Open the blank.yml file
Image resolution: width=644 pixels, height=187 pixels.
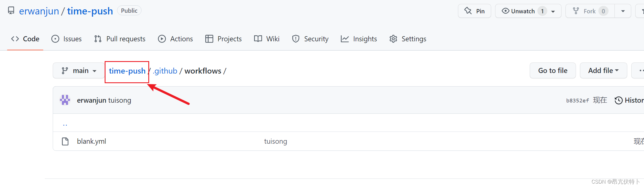pos(92,141)
